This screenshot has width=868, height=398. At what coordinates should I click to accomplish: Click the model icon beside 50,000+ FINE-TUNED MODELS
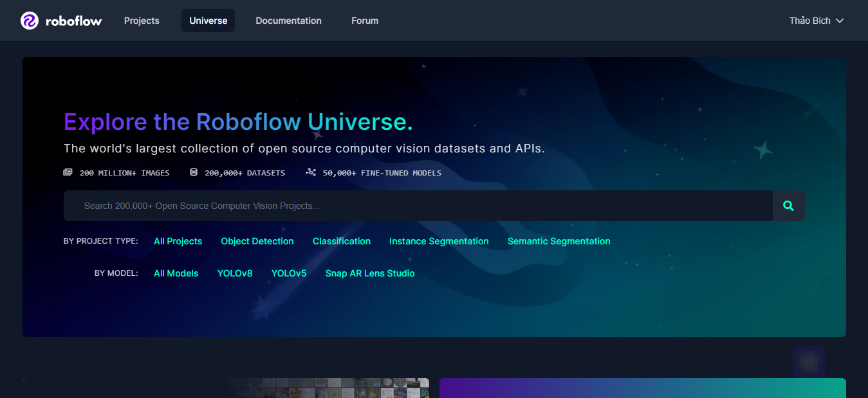[311, 172]
